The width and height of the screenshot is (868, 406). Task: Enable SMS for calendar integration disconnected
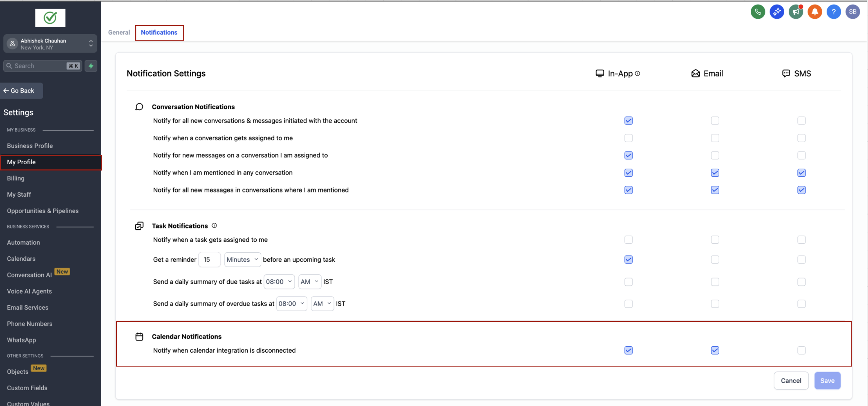[x=801, y=350]
